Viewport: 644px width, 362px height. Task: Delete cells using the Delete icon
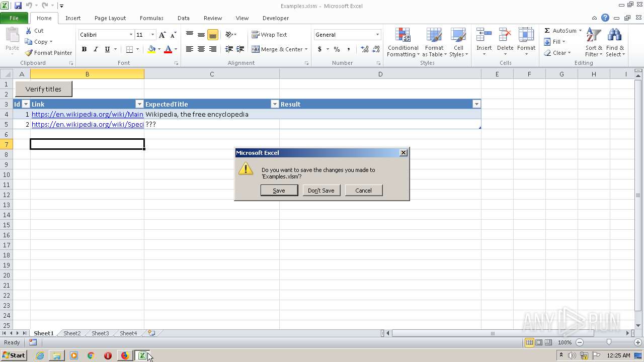coord(505,35)
